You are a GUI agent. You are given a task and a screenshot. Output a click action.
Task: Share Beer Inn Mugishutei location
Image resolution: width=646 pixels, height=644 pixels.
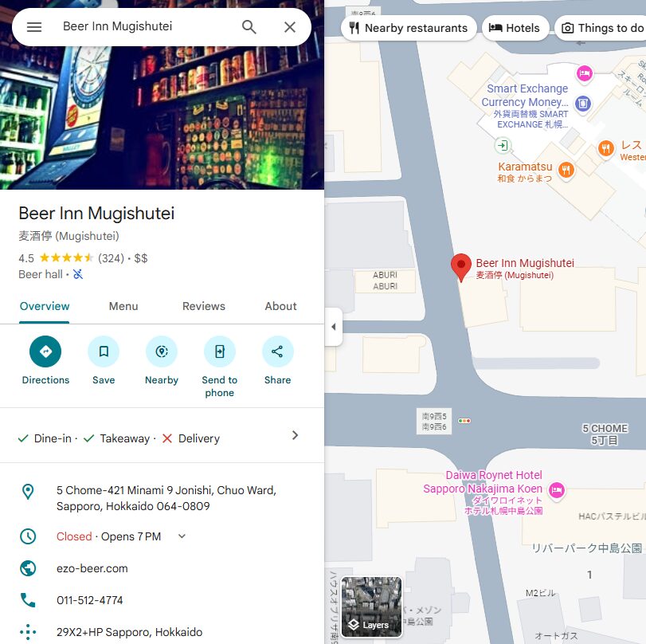pyautogui.click(x=277, y=351)
